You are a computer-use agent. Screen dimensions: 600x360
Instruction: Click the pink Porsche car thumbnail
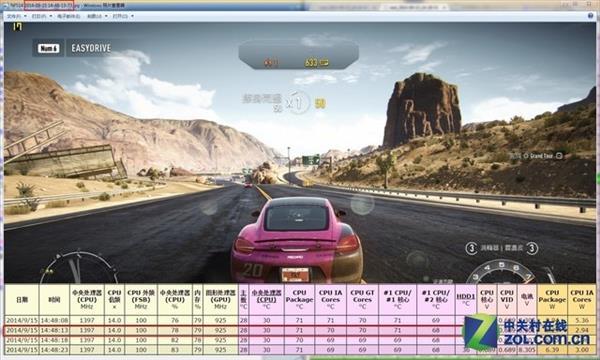tap(297, 239)
